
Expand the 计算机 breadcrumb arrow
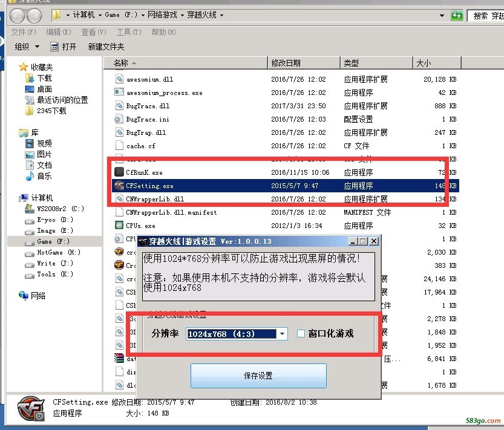[100, 15]
